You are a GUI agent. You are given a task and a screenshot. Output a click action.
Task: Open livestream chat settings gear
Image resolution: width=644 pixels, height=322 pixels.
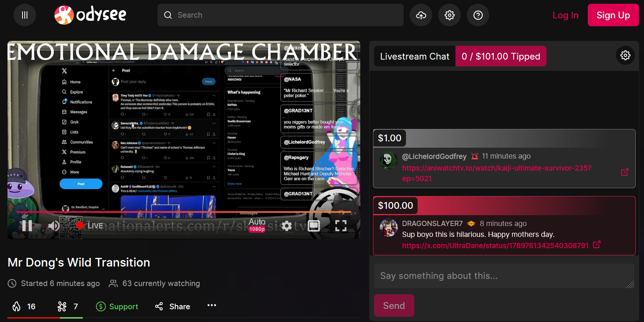coord(625,55)
